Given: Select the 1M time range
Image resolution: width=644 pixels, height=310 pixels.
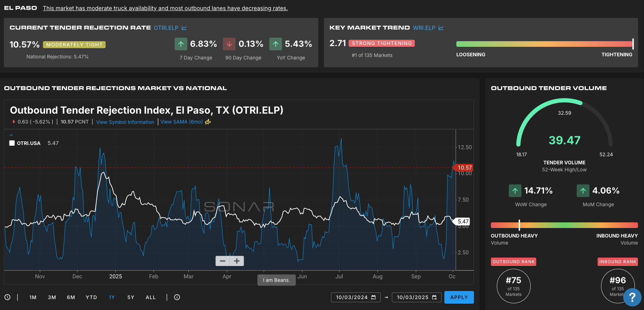Looking at the screenshot, I should 33,297.
